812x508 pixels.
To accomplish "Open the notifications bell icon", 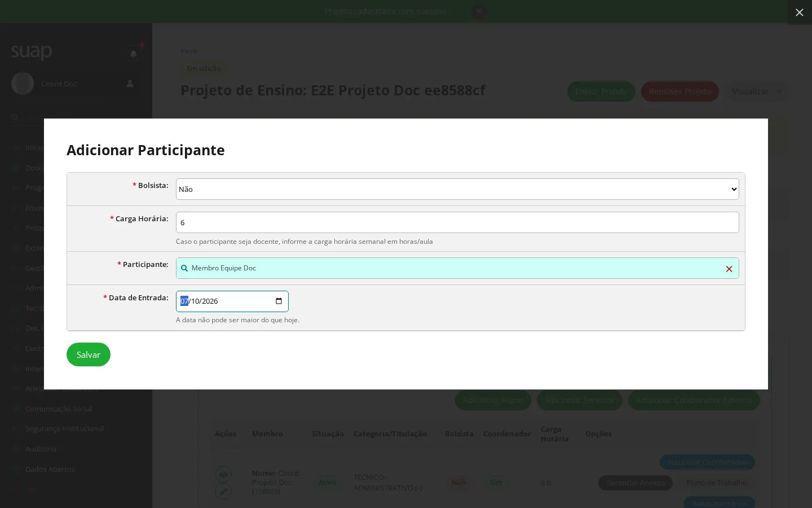I will pos(134,54).
